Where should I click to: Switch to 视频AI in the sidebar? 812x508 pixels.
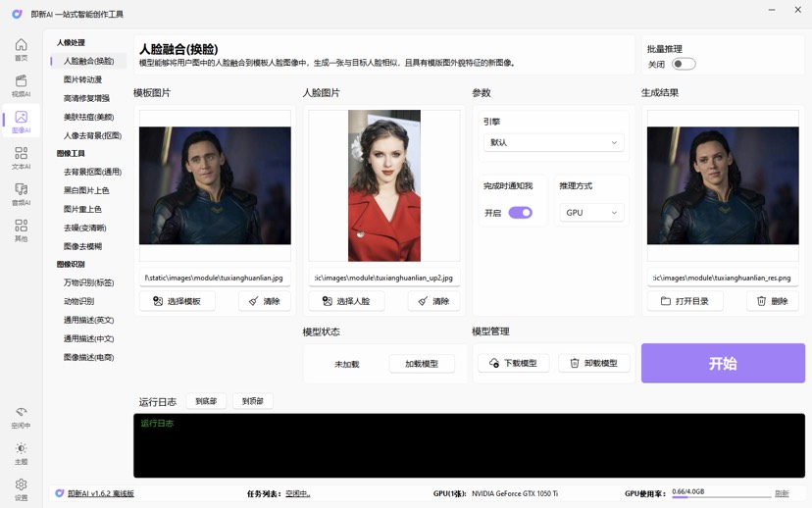[x=21, y=85]
